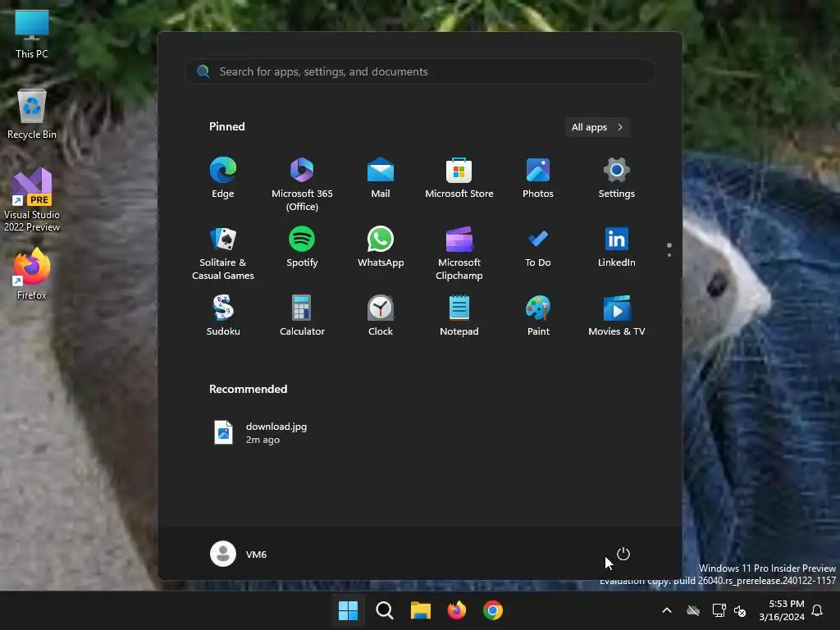840x630 pixels.
Task: Open Movies & TV
Action: (x=617, y=316)
